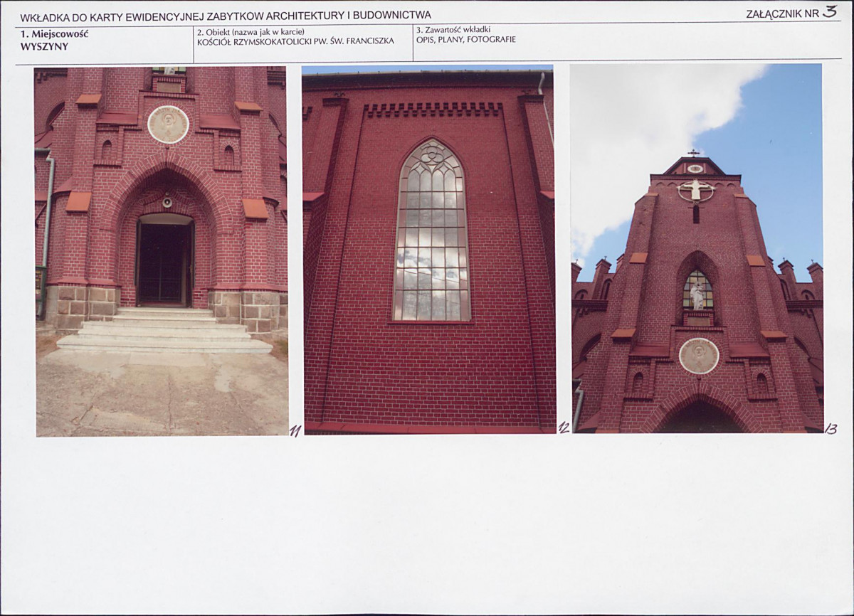Click the church entrance photo numbered 11
854x616 pixels.
(162, 251)
